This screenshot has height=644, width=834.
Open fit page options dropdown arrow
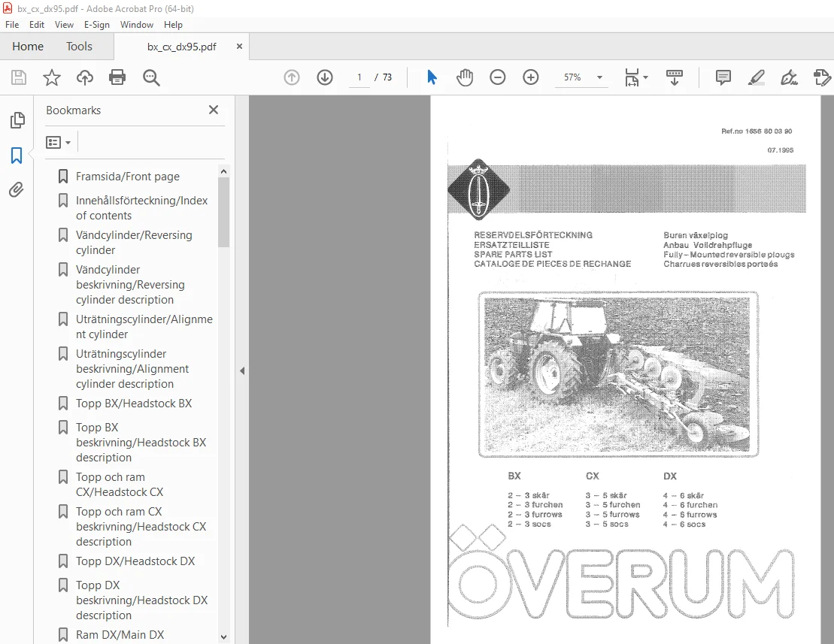(646, 77)
